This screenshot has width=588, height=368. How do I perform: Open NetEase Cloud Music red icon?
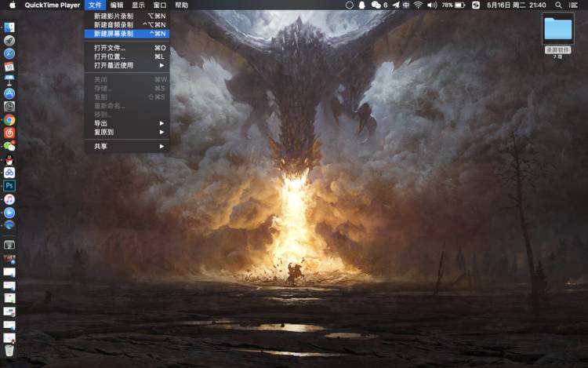point(9,133)
